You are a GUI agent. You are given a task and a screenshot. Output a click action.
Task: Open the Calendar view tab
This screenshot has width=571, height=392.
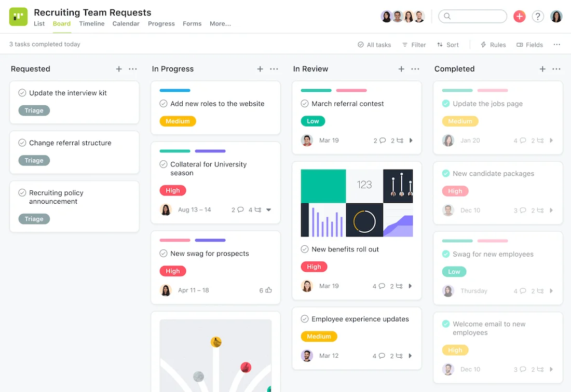tap(126, 23)
